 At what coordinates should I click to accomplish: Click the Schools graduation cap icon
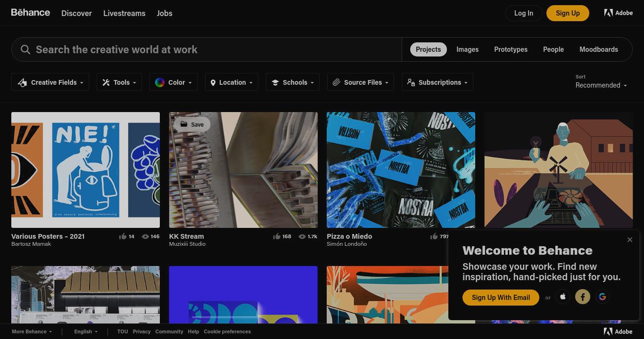click(x=275, y=82)
